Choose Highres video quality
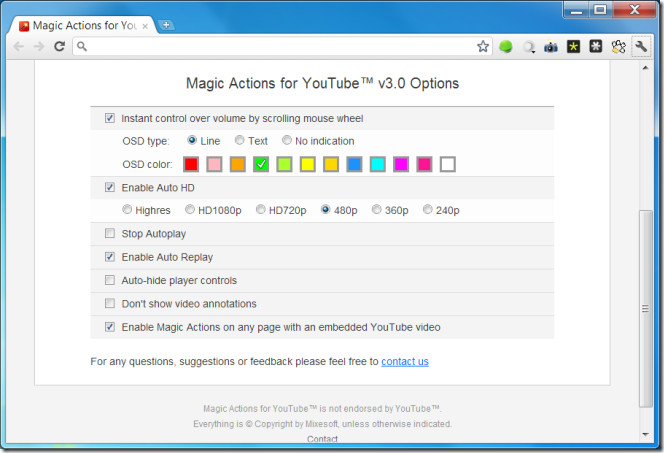This screenshot has height=453, width=664. (127, 209)
